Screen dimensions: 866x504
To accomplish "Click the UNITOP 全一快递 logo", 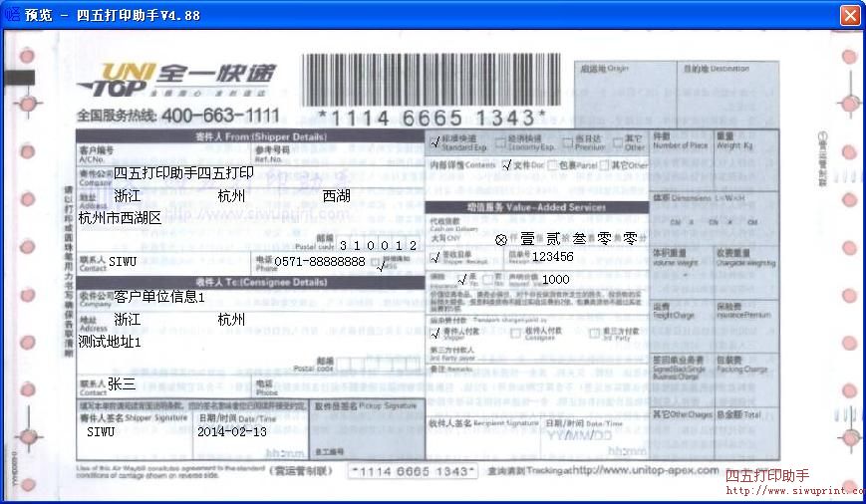I will [175, 81].
